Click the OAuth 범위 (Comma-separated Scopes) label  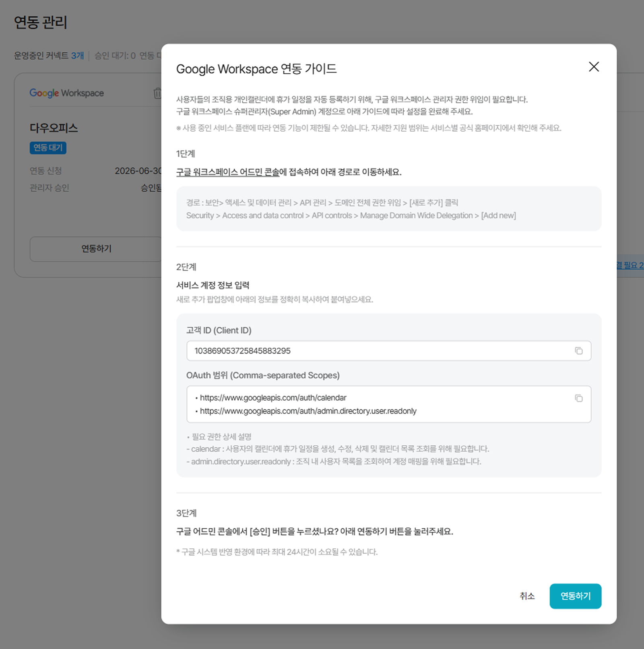(x=263, y=375)
